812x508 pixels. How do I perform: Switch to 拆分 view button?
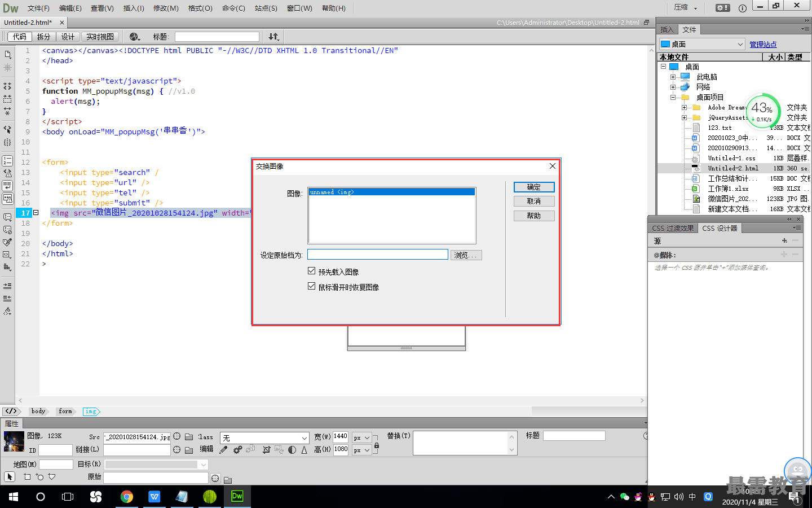coord(43,37)
